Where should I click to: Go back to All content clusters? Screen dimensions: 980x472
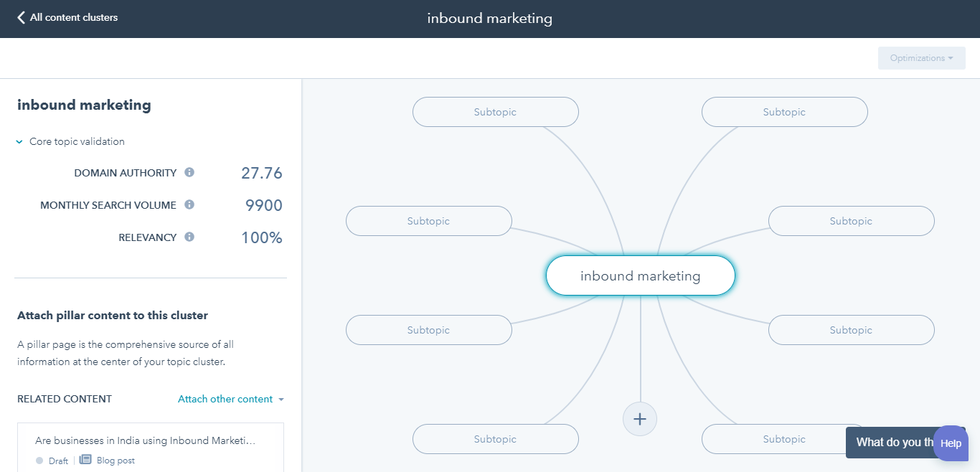pyautogui.click(x=67, y=17)
